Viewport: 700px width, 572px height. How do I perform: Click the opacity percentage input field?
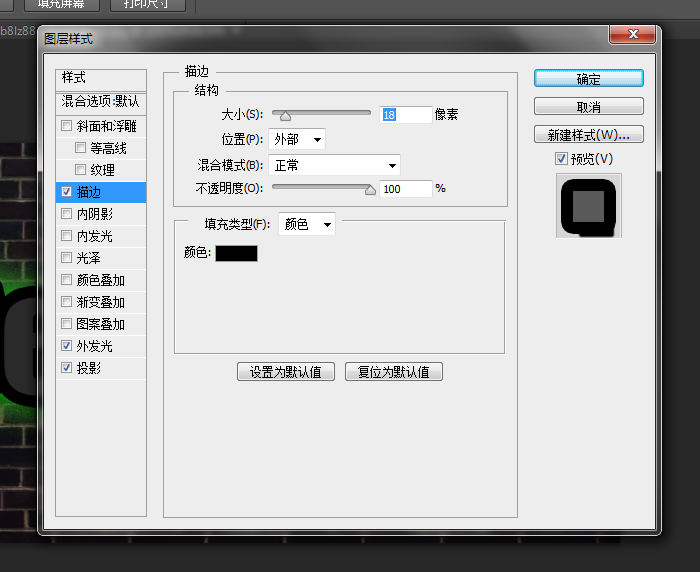405,189
